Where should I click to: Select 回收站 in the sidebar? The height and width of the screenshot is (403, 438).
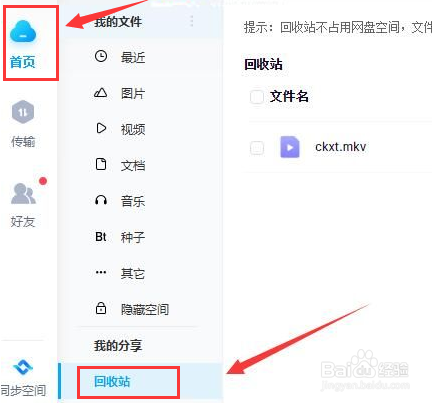pyautogui.click(x=112, y=381)
